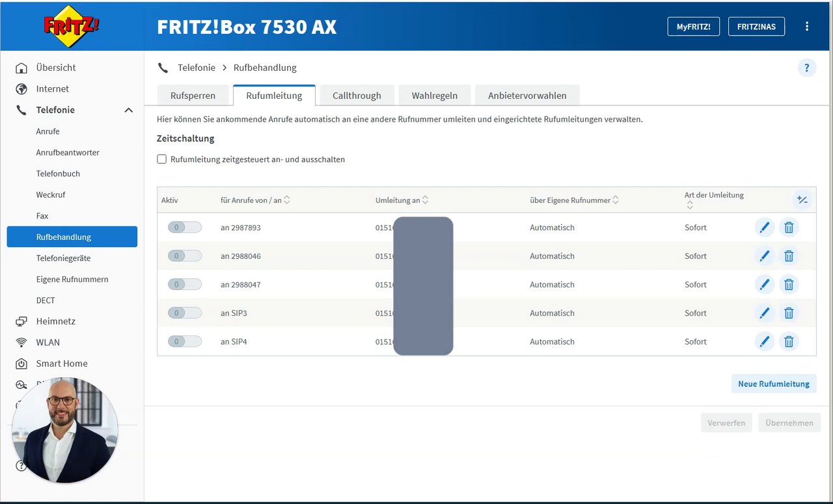This screenshot has width=833, height=504.
Task: Open DECT in the sidebar
Action: click(46, 300)
